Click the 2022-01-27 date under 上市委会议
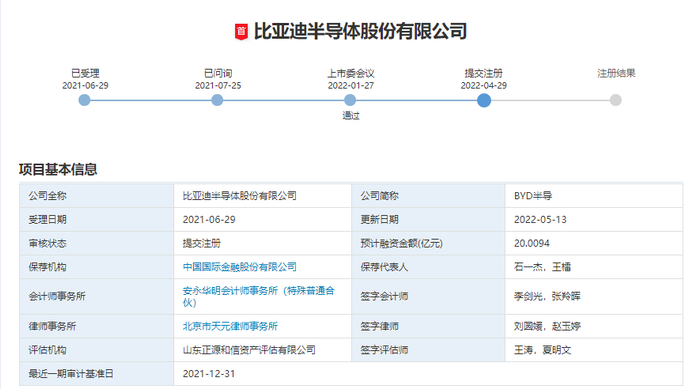This screenshot has width=700, height=389. pos(351,86)
